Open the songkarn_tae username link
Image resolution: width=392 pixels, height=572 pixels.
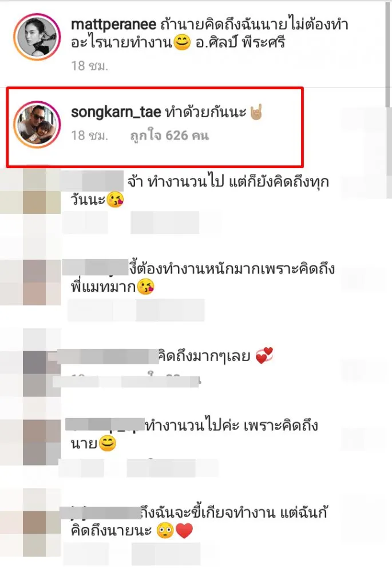coord(116,112)
